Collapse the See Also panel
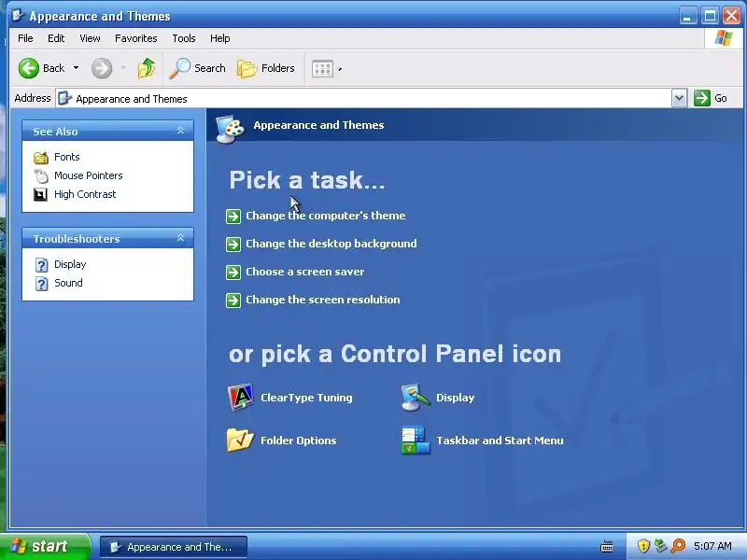 [x=180, y=131]
